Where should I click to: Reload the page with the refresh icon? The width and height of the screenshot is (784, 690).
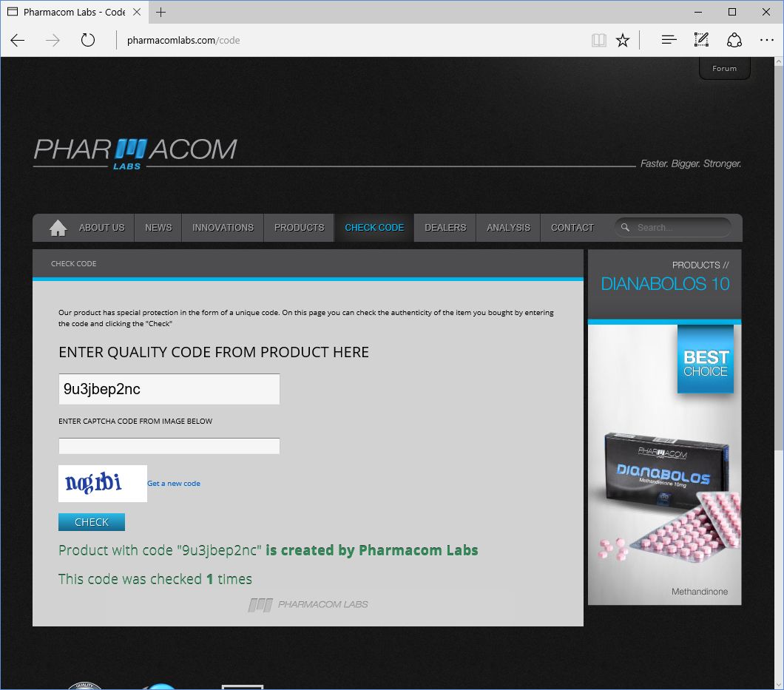(88, 40)
